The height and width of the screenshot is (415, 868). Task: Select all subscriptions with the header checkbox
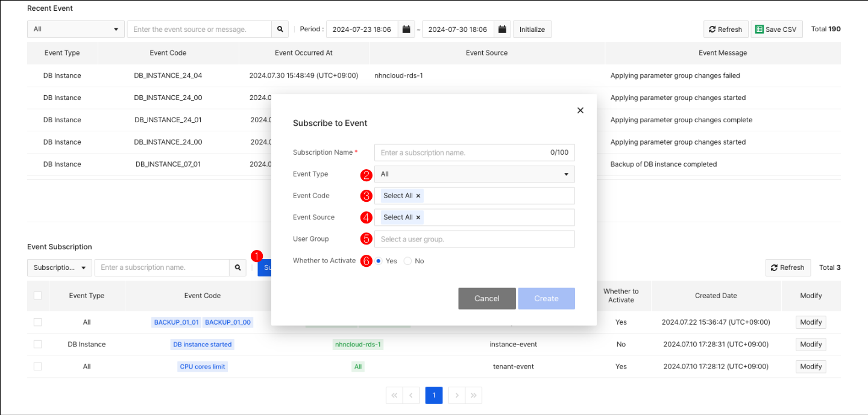pos(38,296)
